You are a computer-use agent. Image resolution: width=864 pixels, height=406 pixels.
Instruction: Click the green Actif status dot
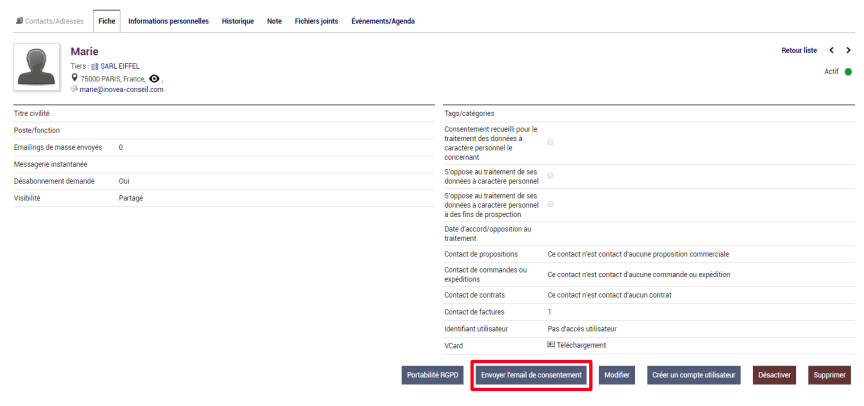tap(848, 72)
